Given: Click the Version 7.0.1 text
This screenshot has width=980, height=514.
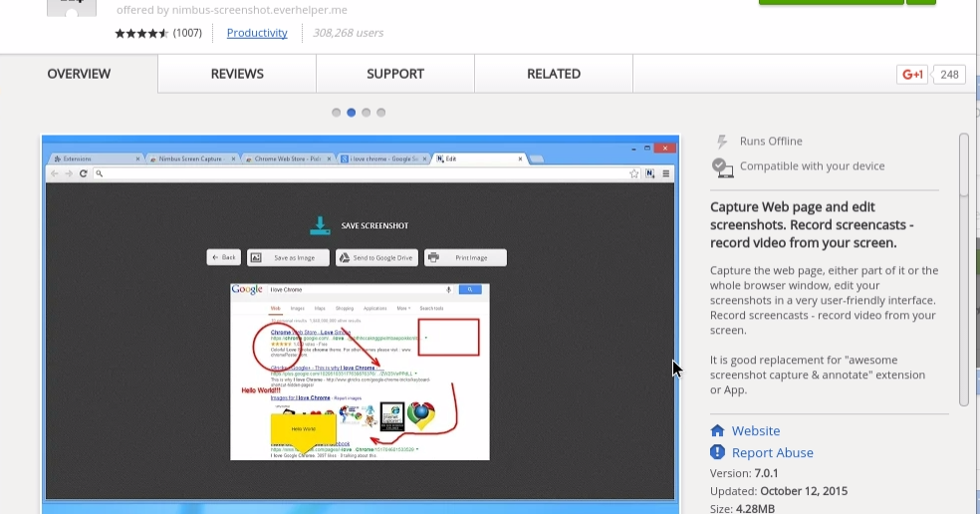Looking at the screenshot, I should [x=744, y=473].
